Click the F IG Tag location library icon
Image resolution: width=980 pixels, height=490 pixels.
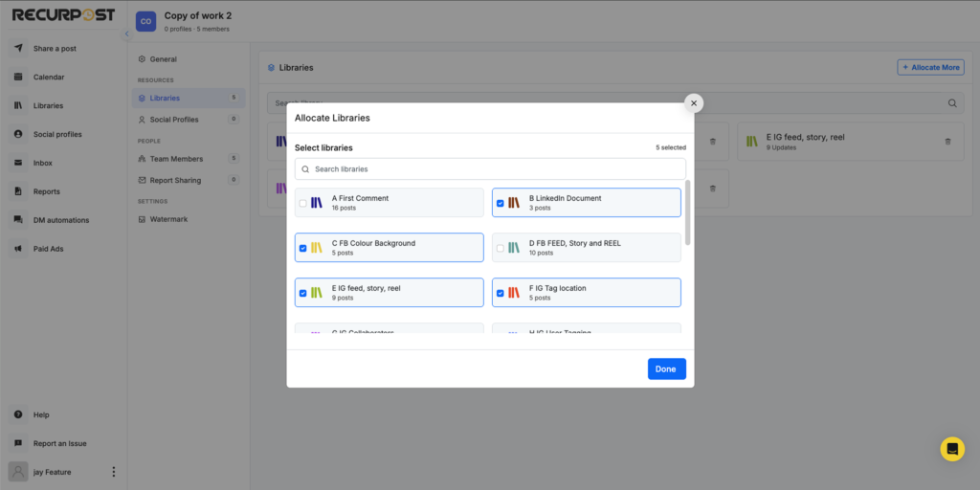point(514,293)
